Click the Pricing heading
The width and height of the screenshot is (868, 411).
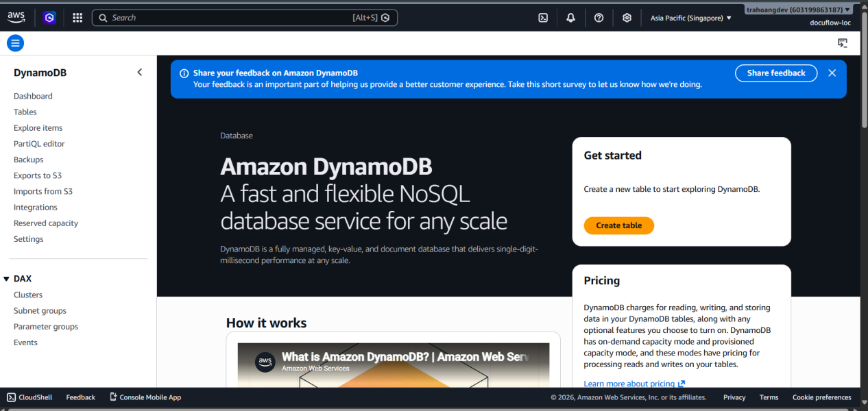coord(602,280)
